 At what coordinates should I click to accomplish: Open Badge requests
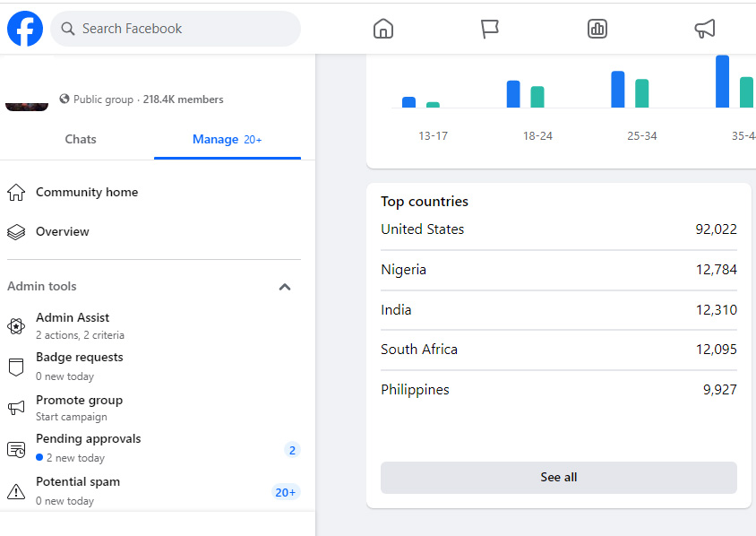point(154,367)
